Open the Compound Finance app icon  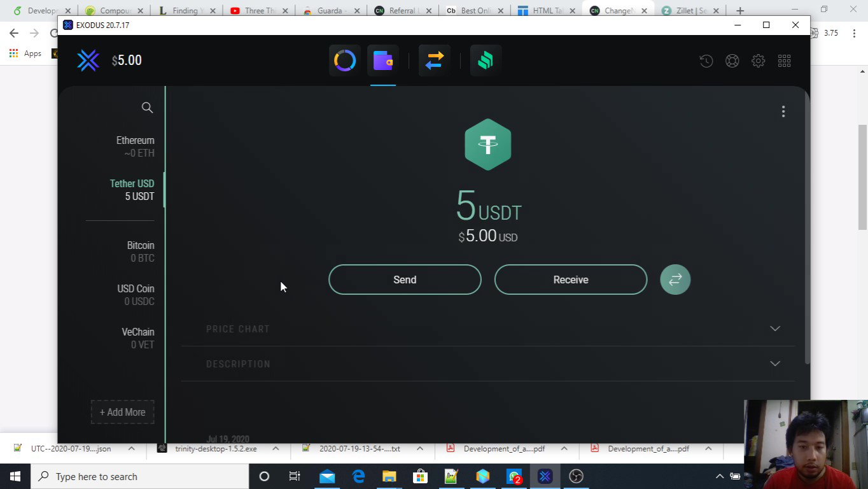point(486,60)
